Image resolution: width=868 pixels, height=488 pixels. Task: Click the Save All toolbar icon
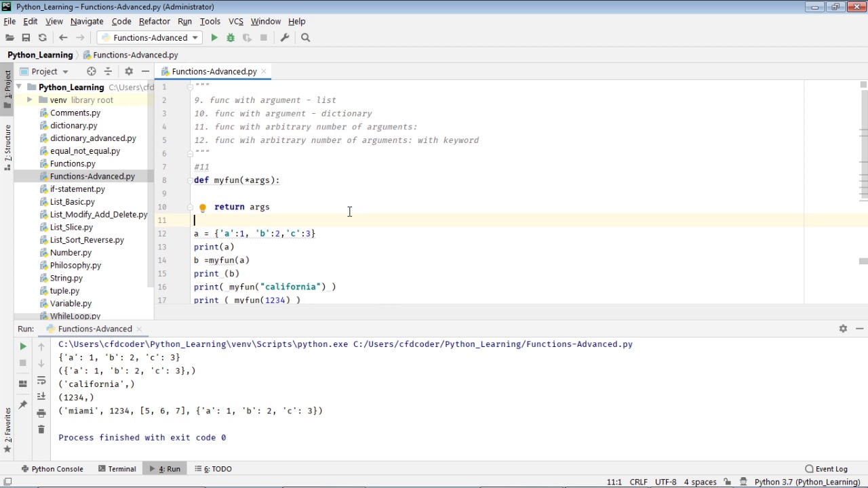(26, 38)
